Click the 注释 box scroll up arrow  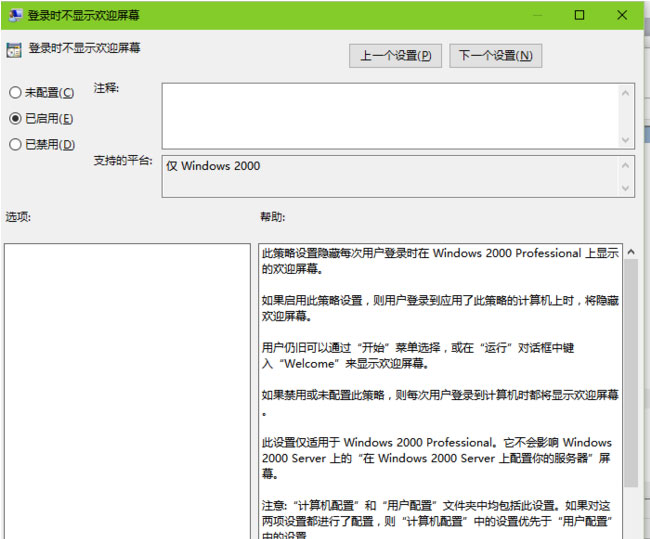click(x=625, y=93)
